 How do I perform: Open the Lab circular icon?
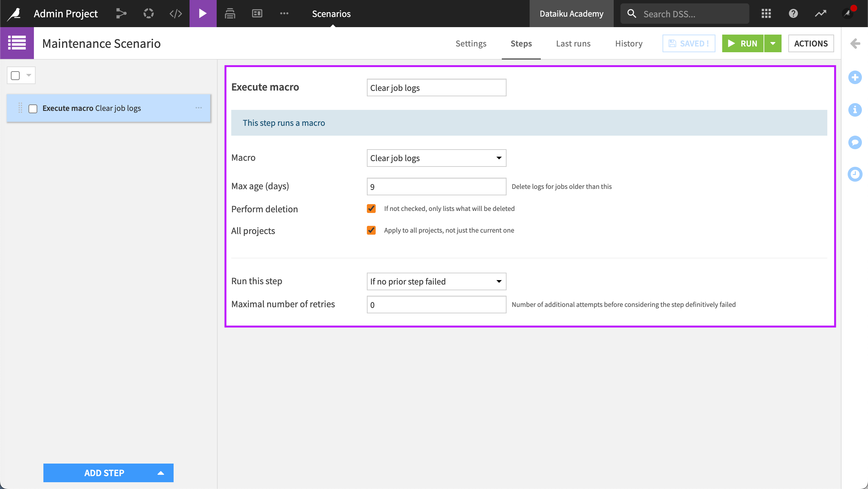pos(149,14)
